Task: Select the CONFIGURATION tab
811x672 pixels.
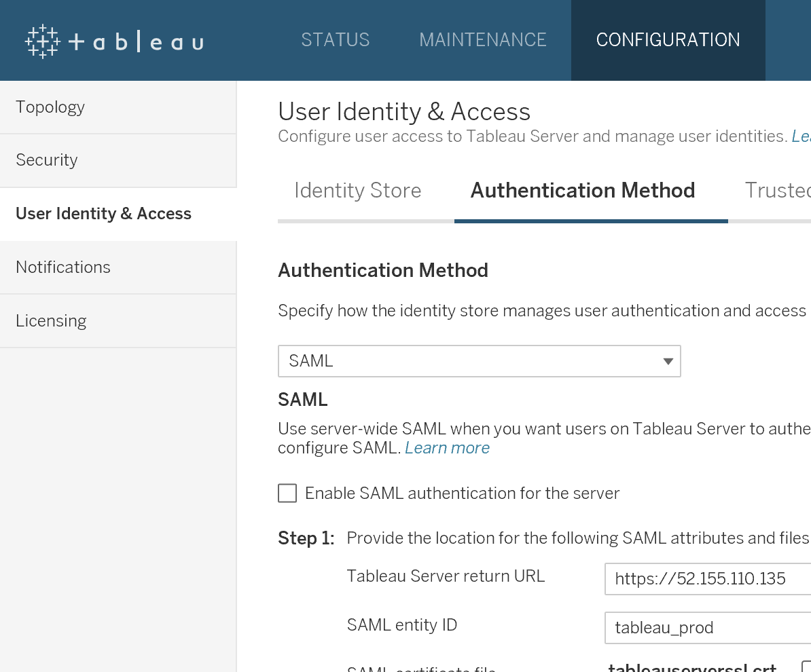Action: [668, 40]
